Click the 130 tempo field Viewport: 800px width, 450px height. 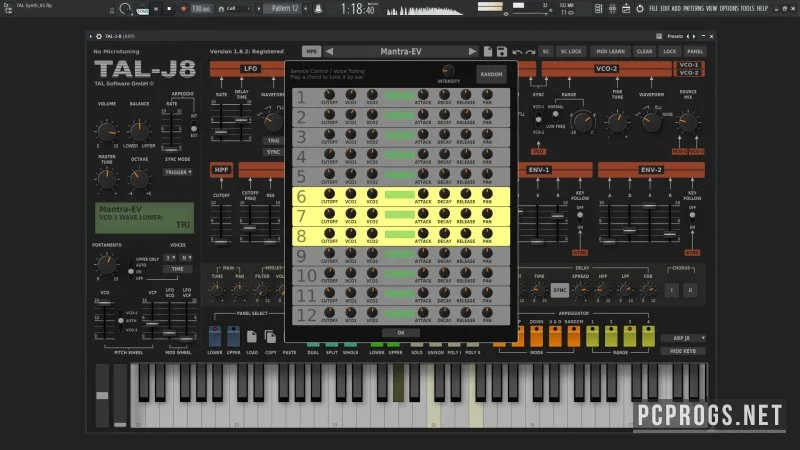click(x=201, y=9)
